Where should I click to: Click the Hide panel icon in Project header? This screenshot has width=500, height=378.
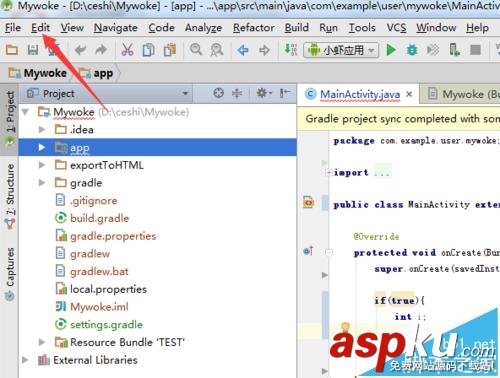[x=285, y=93]
